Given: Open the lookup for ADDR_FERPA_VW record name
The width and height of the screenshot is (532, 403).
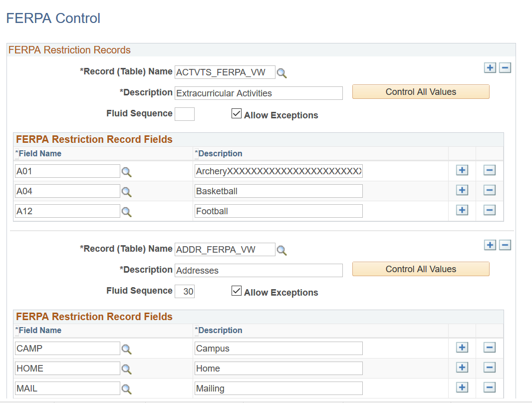Looking at the screenshot, I should click(282, 250).
